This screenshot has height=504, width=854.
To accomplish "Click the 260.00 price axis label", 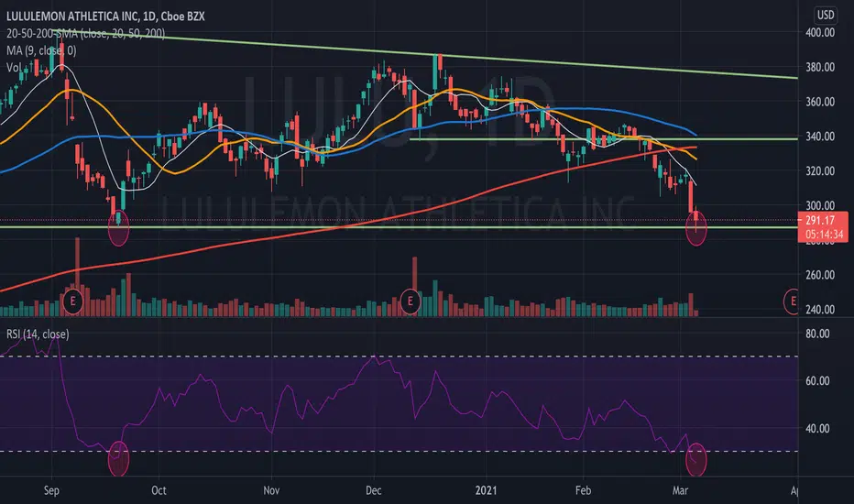I will [x=820, y=275].
